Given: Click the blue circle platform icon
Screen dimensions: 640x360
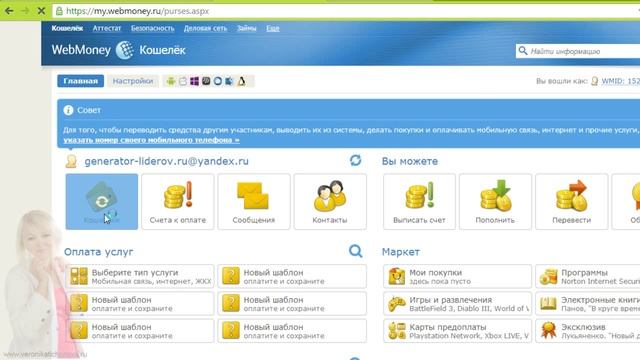Looking at the screenshot, I should coord(218,81).
